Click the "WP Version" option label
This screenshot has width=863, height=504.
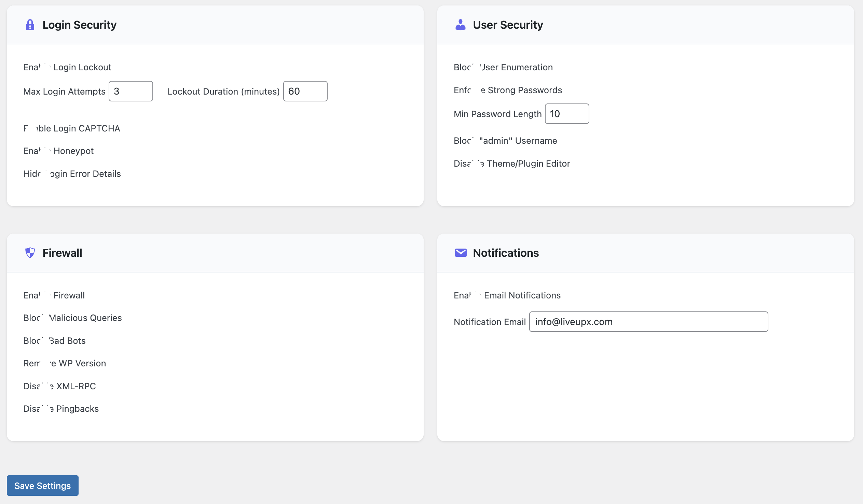(x=64, y=363)
